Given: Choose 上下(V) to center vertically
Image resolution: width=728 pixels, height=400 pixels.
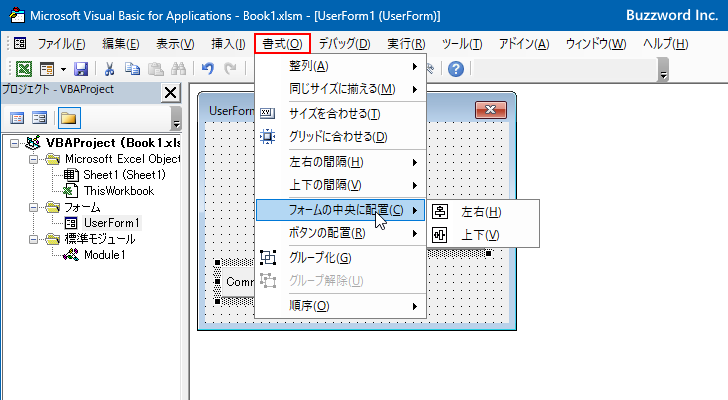Looking at the screenshot, I should click(x=483, y=235).
